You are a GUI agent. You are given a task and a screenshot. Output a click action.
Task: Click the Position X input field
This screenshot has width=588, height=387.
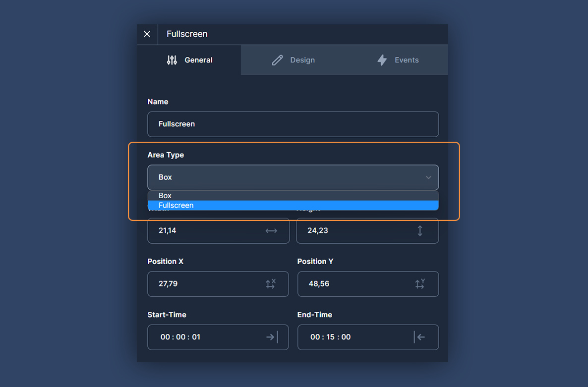click(x=218, y=284)
